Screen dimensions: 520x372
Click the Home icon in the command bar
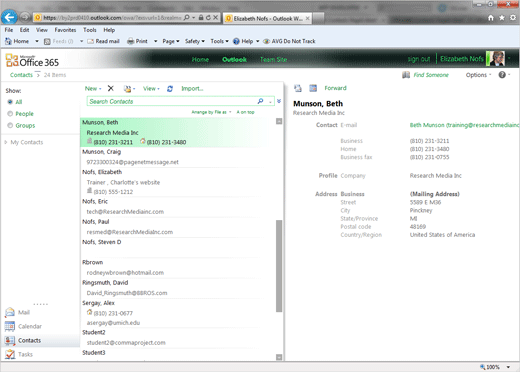[8, 41]
